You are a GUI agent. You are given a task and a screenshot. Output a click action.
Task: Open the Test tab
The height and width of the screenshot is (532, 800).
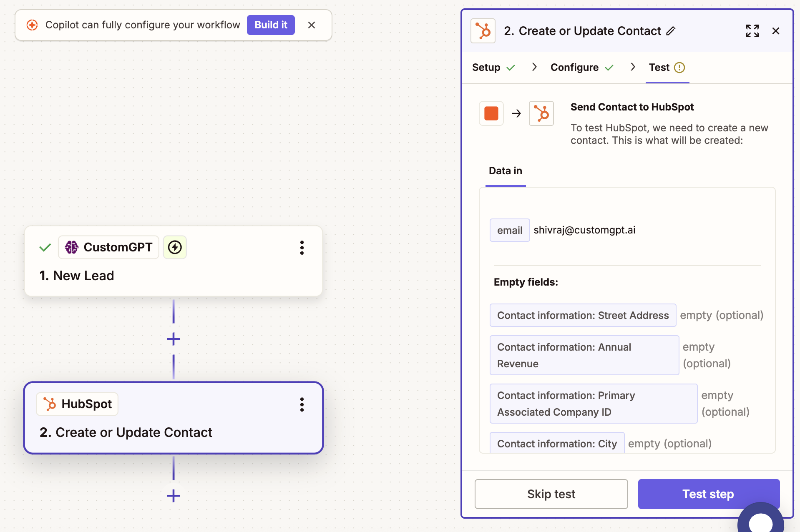(667, 68)
